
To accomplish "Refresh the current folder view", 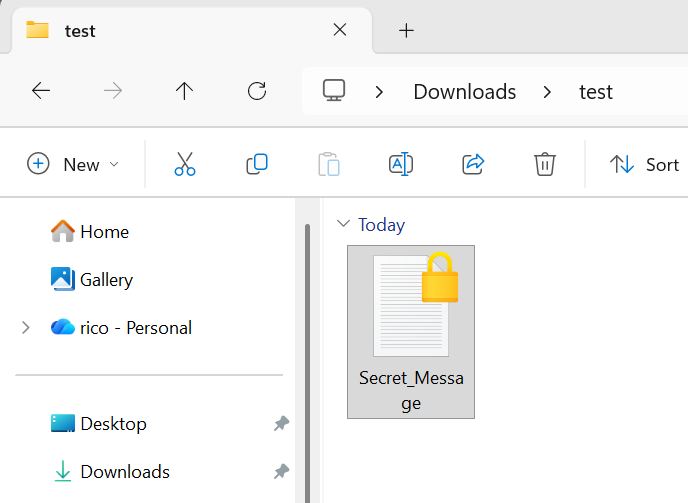I will tap(257, 91).
